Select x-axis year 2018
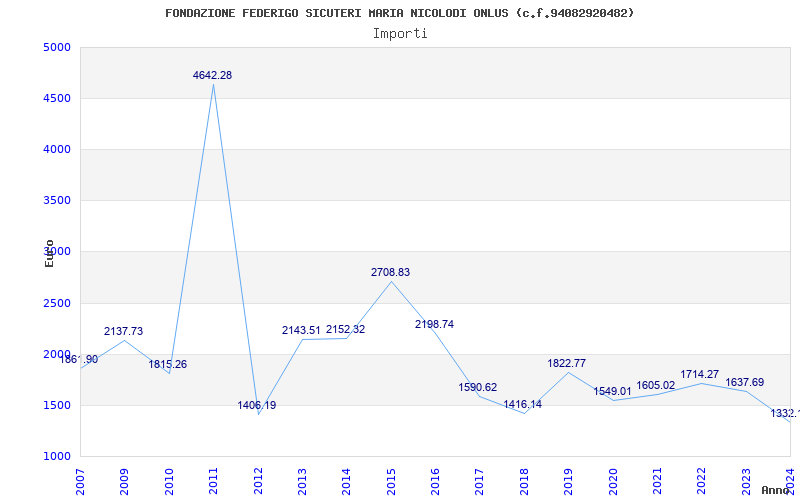 coord(524,481)
